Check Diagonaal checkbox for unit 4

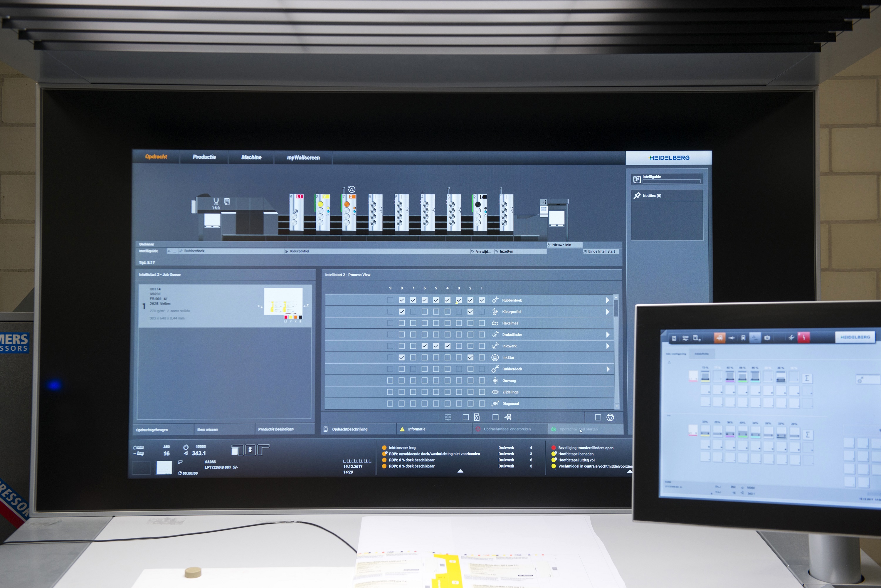447,404
